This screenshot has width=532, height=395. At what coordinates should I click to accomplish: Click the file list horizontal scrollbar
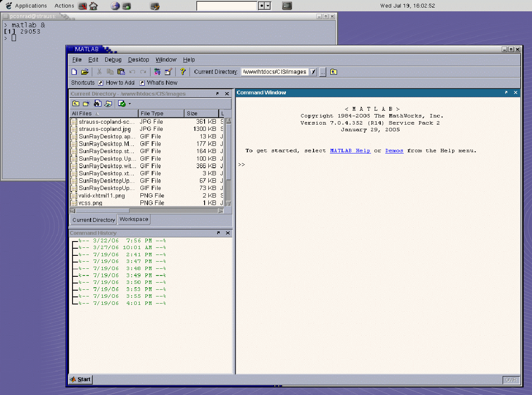[x=147, y=211]
